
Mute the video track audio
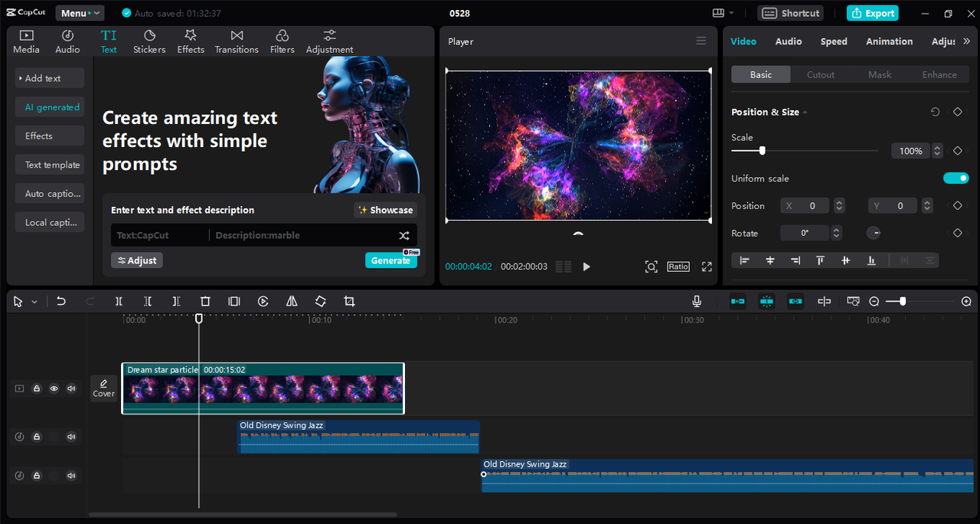71,388
